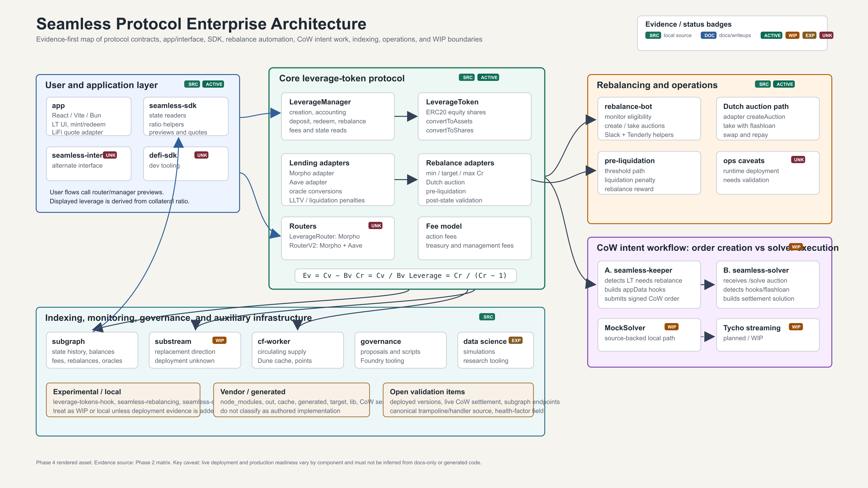Select the A. seamless-keeper card title
Image resolution: width=868 pixels, height=488 pixels.
tap(638, 270)
